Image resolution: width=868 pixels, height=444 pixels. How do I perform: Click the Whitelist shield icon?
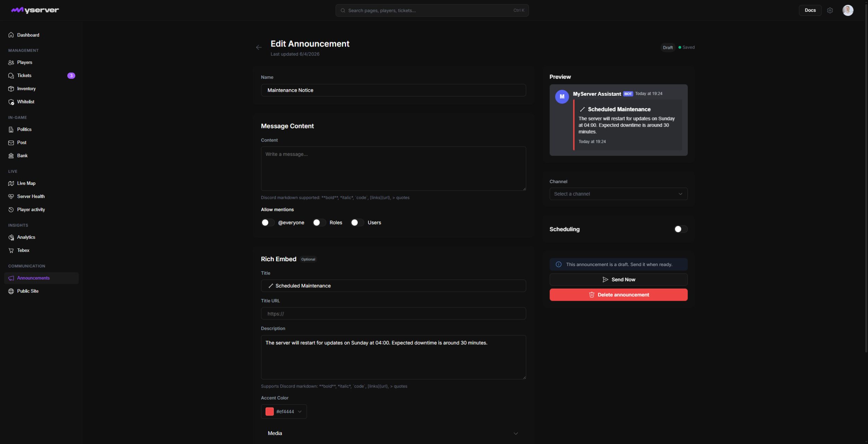coord(11,102)
